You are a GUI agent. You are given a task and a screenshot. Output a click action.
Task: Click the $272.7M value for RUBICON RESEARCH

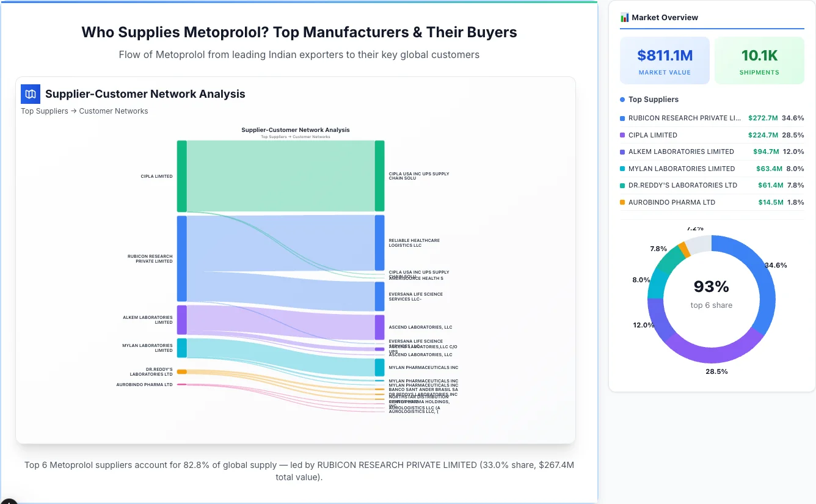click(x=763, y=119)
